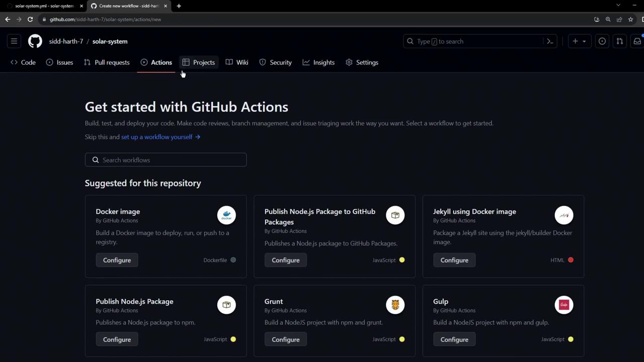This screenshot has width=644, height=362.
Task: Configure the Grunt workflow
Action: click(285, 339)
